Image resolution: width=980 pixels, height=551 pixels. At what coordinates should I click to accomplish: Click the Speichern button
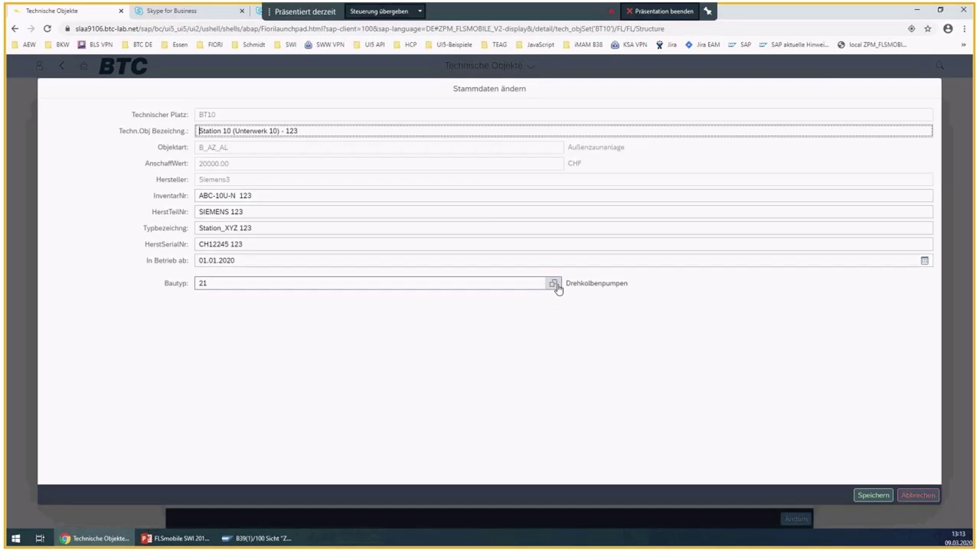(x=873, y=495)
